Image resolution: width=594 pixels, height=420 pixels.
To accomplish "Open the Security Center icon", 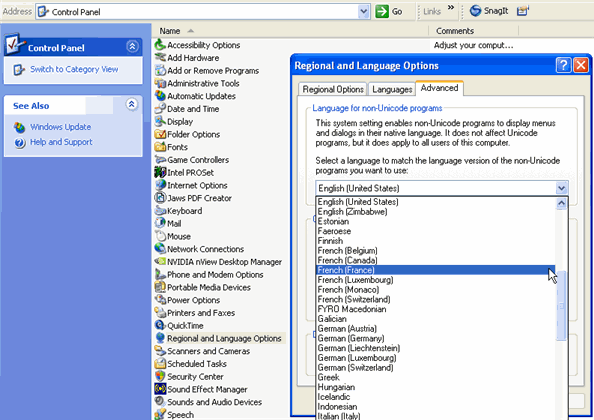I will tap(160, 376).
